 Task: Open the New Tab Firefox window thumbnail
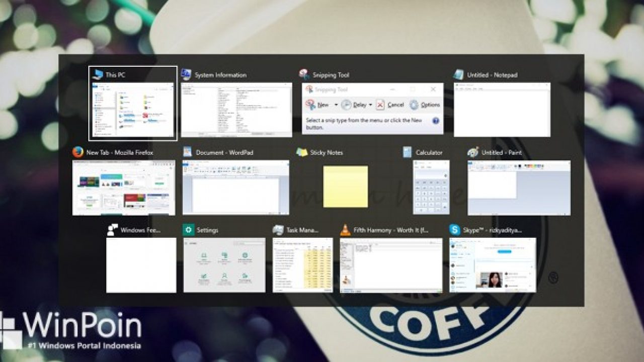(x=124, y=188)
